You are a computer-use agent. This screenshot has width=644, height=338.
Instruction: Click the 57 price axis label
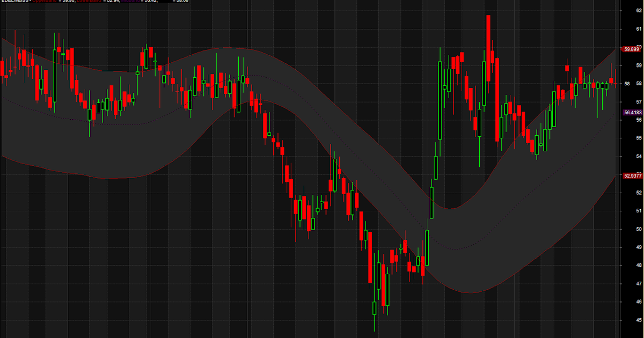click(x=639, y=102)
